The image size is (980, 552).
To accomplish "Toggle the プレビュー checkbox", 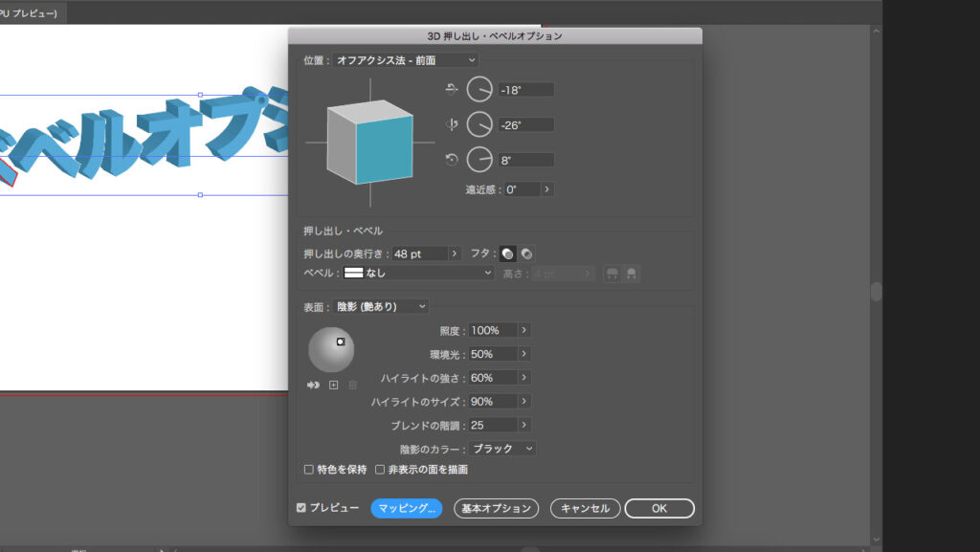I will click(x=302, y=508).
